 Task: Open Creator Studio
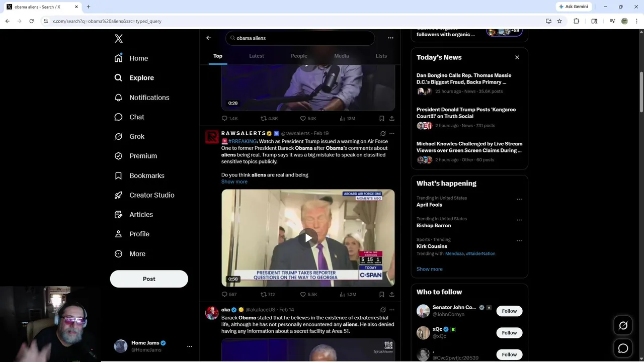144,195
